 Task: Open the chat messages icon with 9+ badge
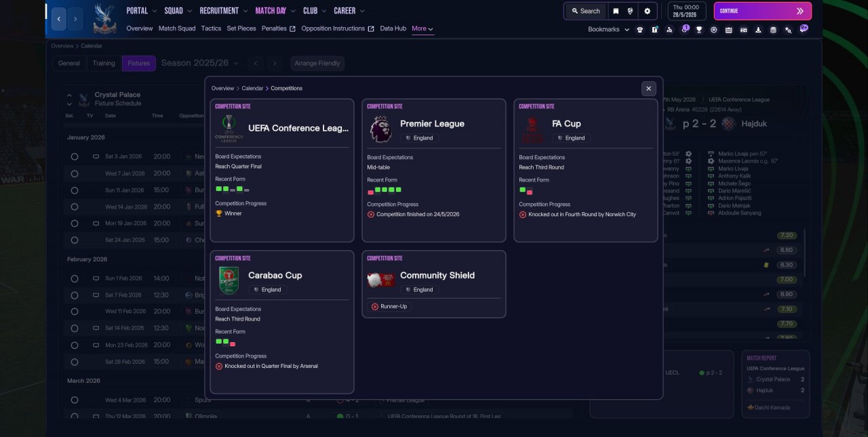(x=804, y=29)
